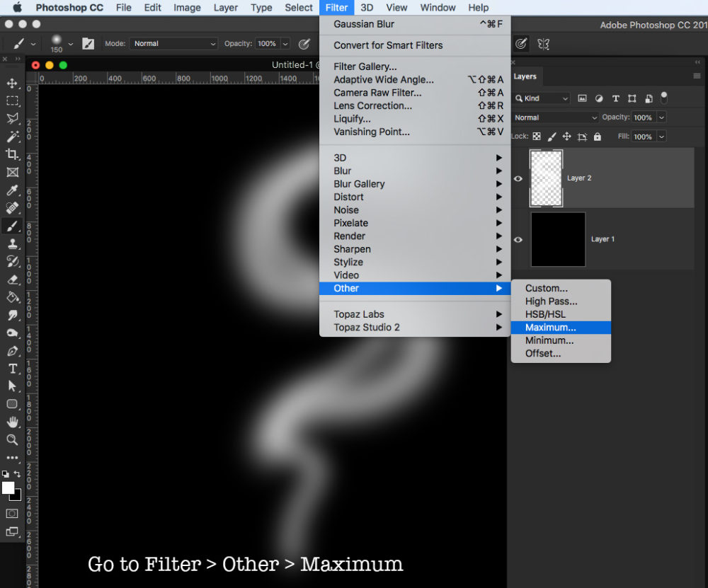Open the tool preset picker arrow
Viewport: 708px width, 588px height.
(x=33, y=44)
